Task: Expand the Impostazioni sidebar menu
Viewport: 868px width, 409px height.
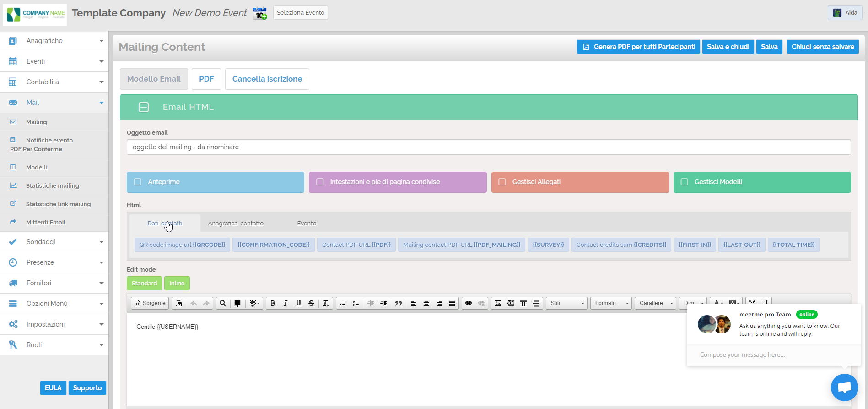Action: pos(54,324)
